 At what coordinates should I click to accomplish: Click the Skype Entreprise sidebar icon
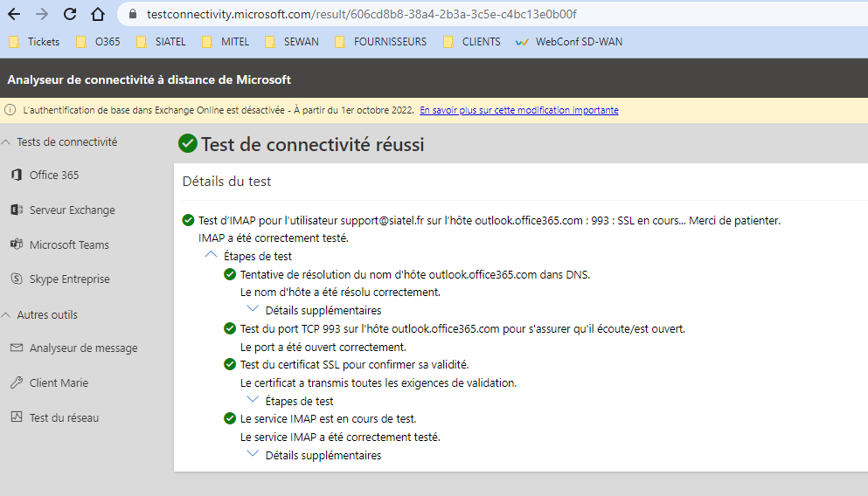(17, 279)
